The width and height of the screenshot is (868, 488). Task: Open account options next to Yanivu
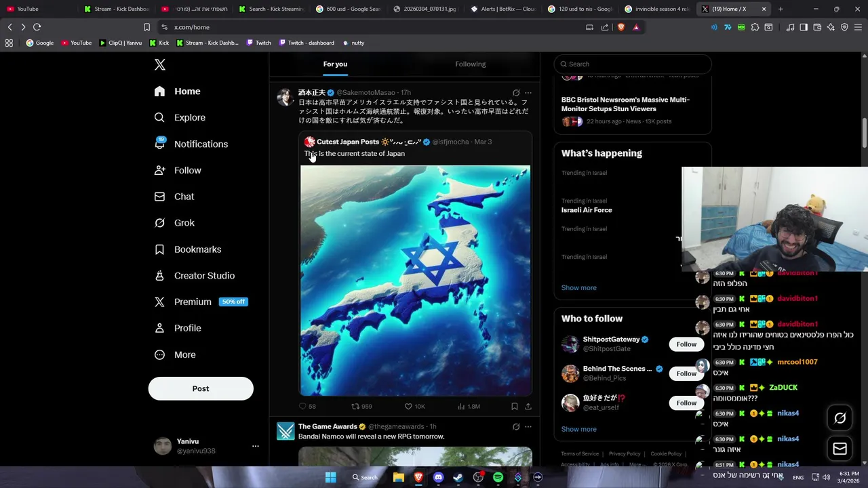pos(256,446)
